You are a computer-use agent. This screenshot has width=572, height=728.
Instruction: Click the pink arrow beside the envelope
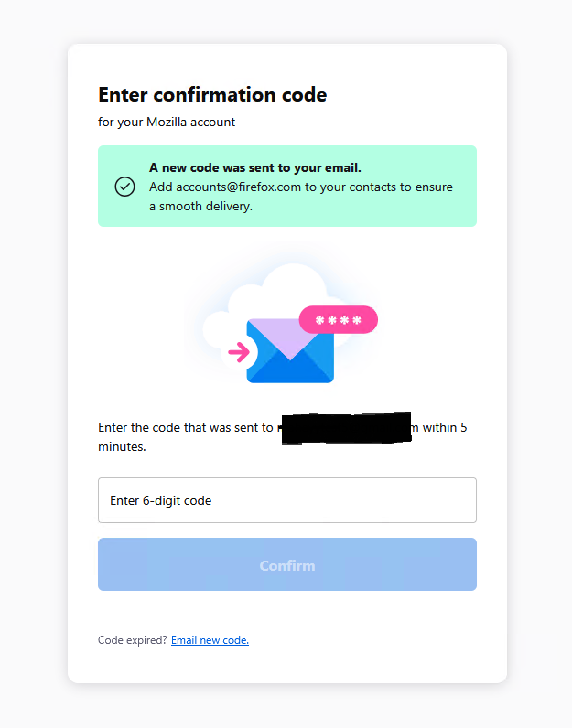pyautogui.click(x=239, y=352)
